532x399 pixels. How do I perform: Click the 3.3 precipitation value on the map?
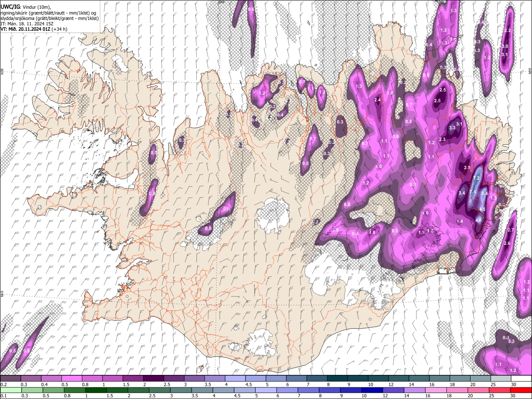[453, 128]
